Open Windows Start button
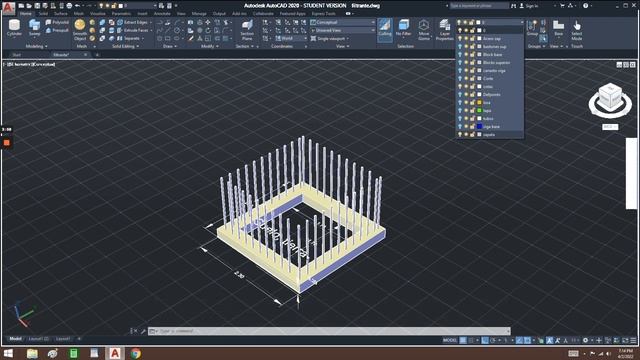The image size is (640, 360). click(x=8, y=353)
